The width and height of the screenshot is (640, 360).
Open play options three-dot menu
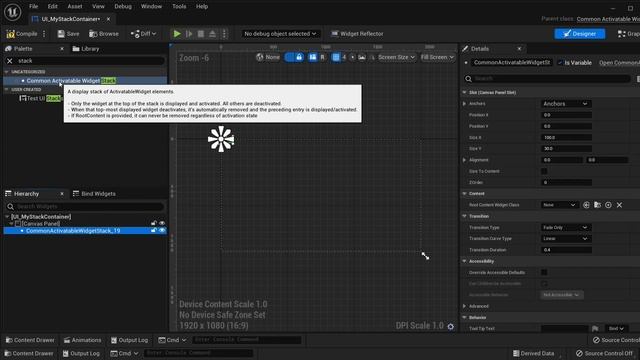(224, 34)
